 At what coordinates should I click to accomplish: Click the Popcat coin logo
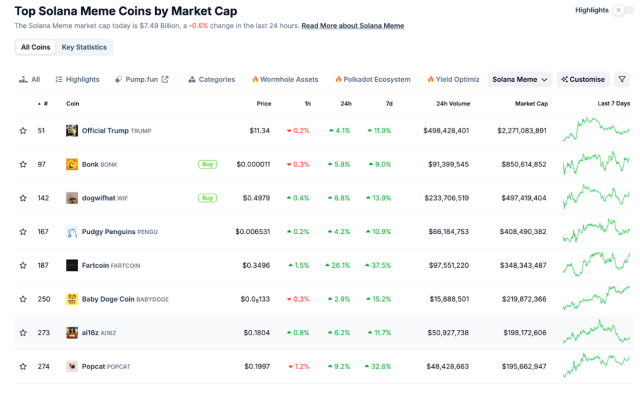[72, 366]
